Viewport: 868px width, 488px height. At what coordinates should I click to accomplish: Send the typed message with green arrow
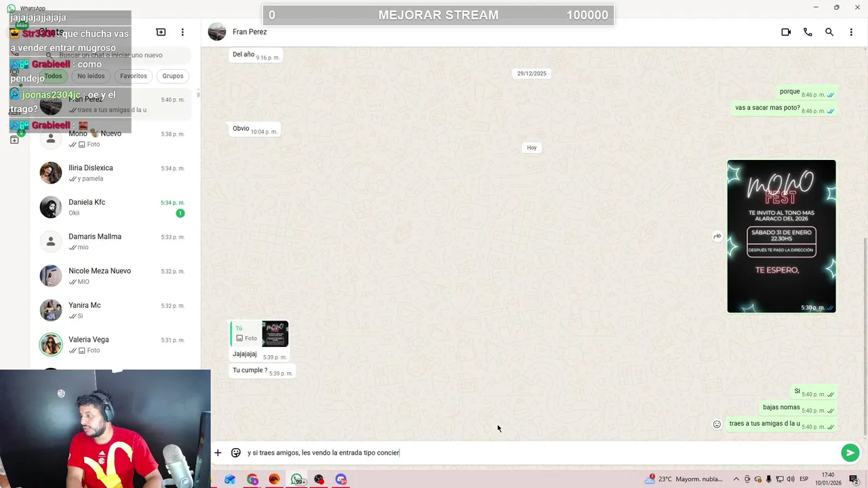(850, 453)
